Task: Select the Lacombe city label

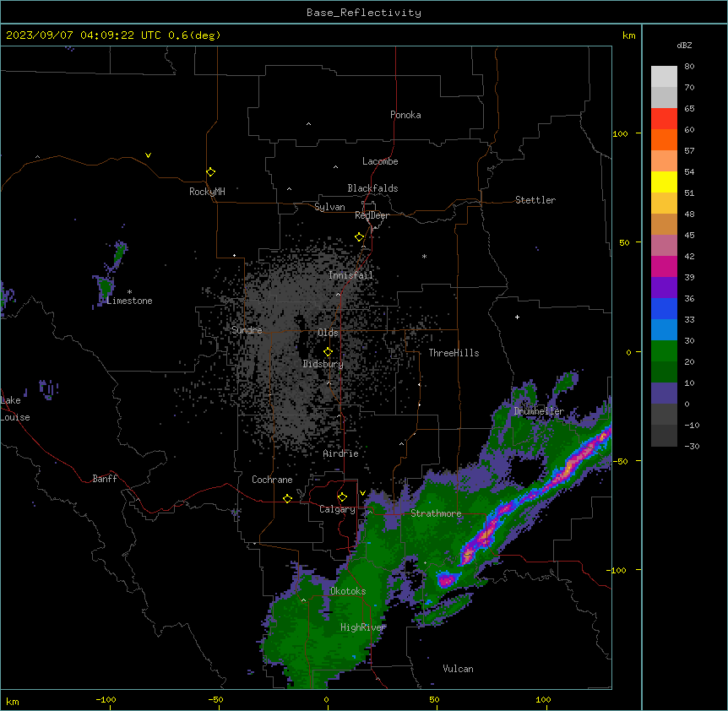Action: pyautogui.click(x=380, y=161)
